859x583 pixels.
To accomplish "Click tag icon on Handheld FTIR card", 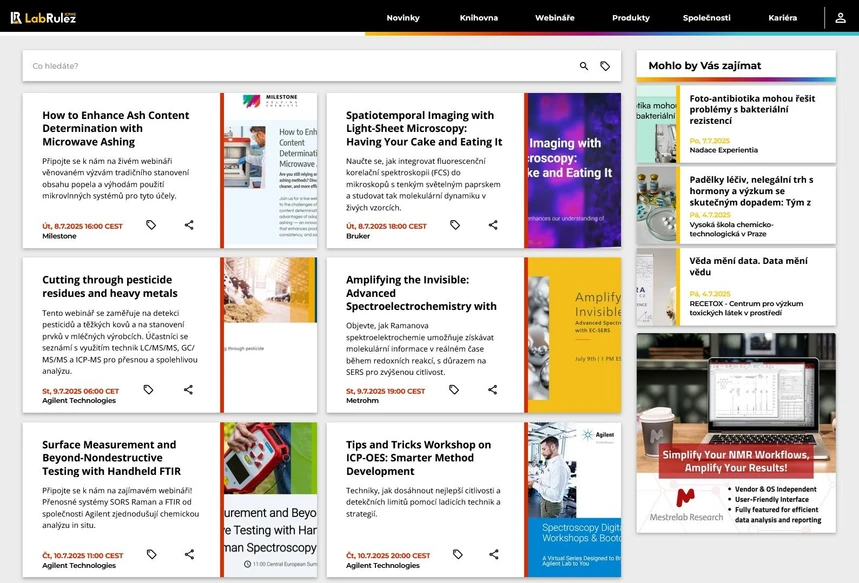I will [x=152, y=555].
